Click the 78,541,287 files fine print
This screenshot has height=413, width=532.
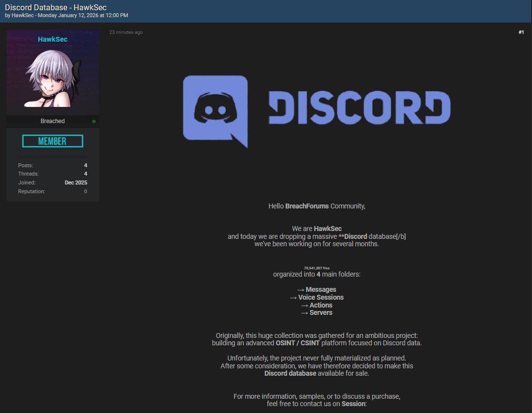pos(317,268)
